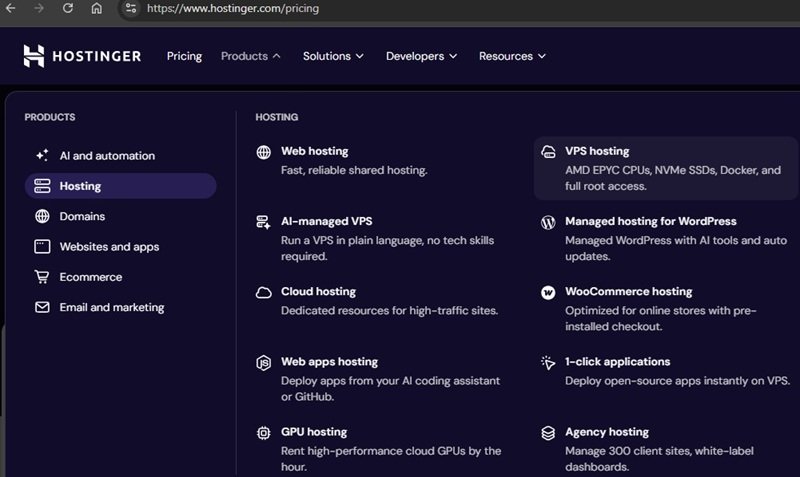The width and height of the screenshot is (800, 477).
Task: Click the Web hosting globe icon
Action: [x=264, y=152]
